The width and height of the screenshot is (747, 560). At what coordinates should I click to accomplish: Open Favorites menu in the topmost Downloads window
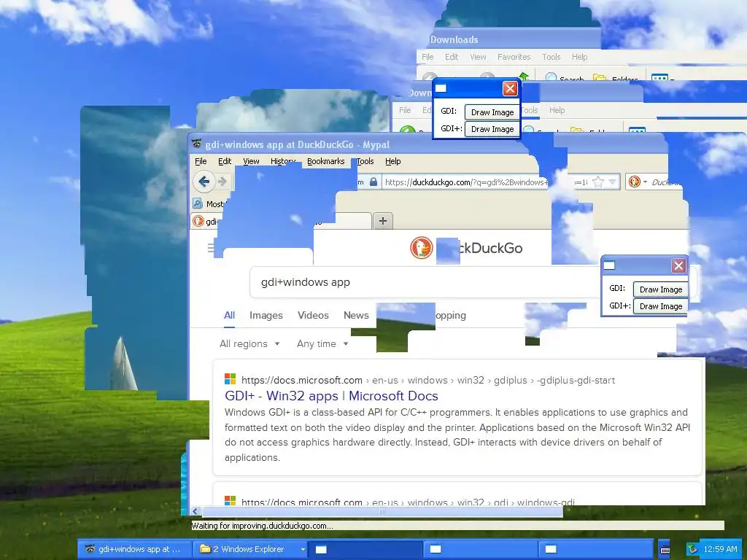coord(514,57)
